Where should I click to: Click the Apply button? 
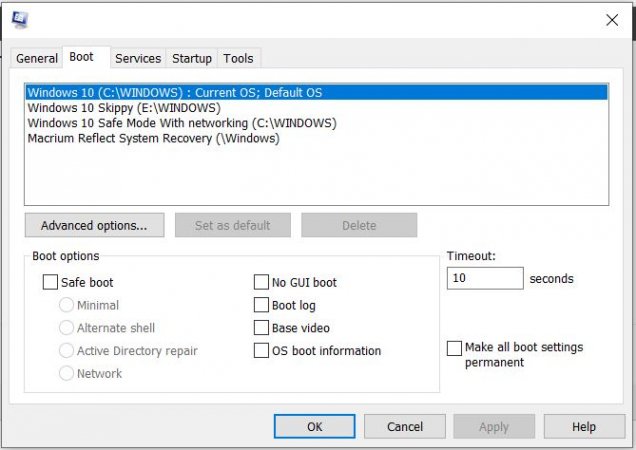click(494, 426)
